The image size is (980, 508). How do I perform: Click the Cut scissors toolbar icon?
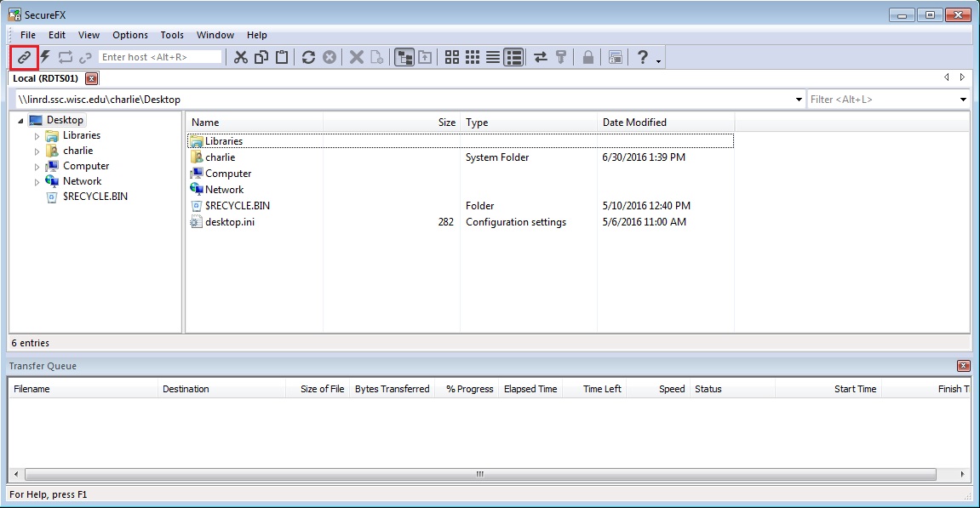(x=241, y=58)
